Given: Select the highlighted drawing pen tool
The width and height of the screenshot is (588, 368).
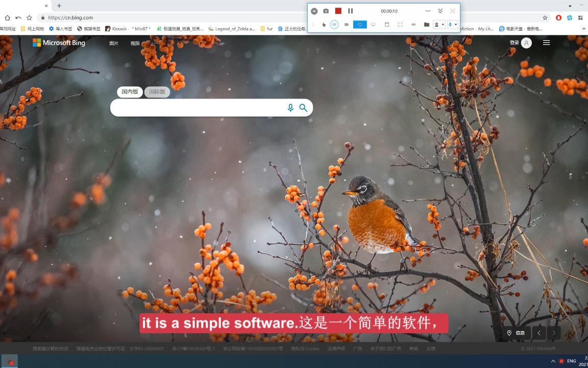Looking at the screenshot, I should pos(334,24).
